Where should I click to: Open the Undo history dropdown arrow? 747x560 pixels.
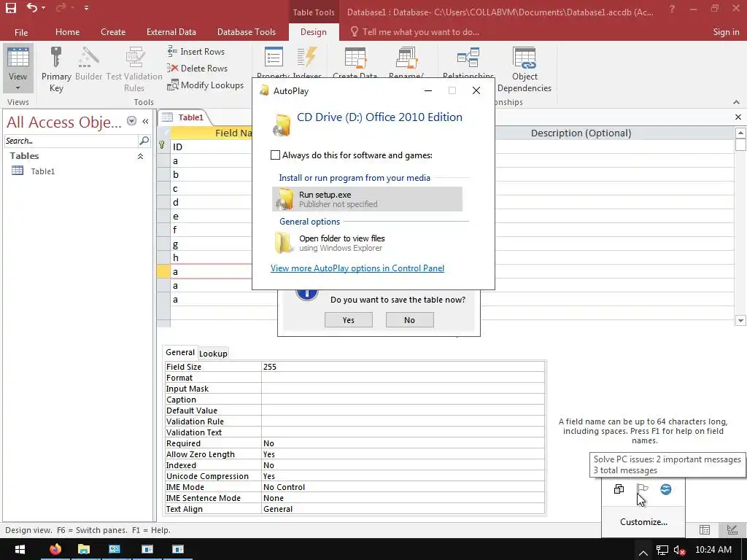(43, 8)
